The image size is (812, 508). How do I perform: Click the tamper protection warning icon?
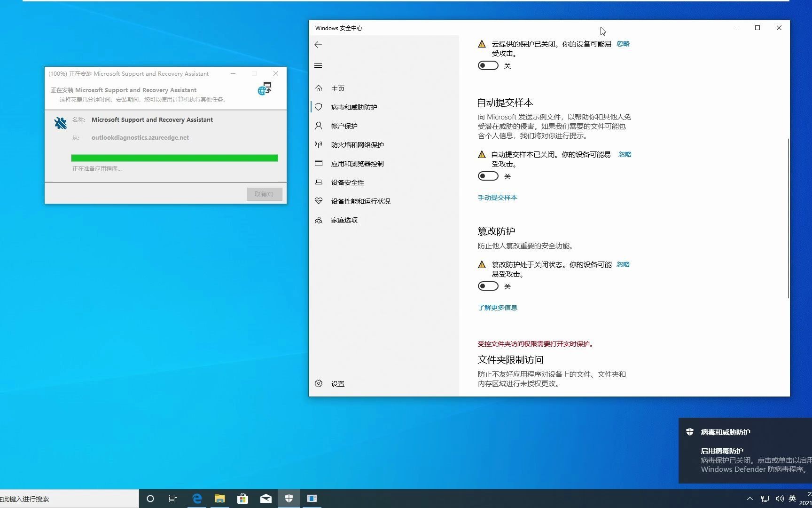coord(482,264)
